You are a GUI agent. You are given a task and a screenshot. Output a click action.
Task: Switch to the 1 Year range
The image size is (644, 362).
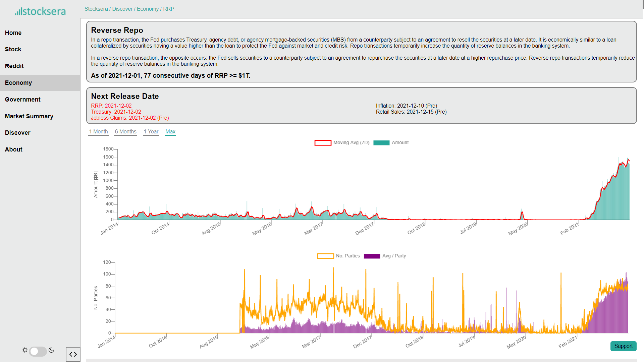(x=151, y=132)
